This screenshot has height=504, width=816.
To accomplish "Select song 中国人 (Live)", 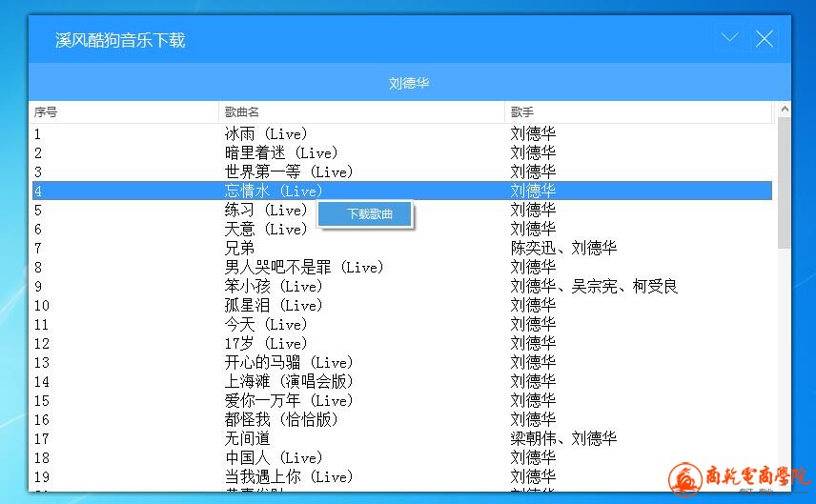I will click(x=274, y=458).
